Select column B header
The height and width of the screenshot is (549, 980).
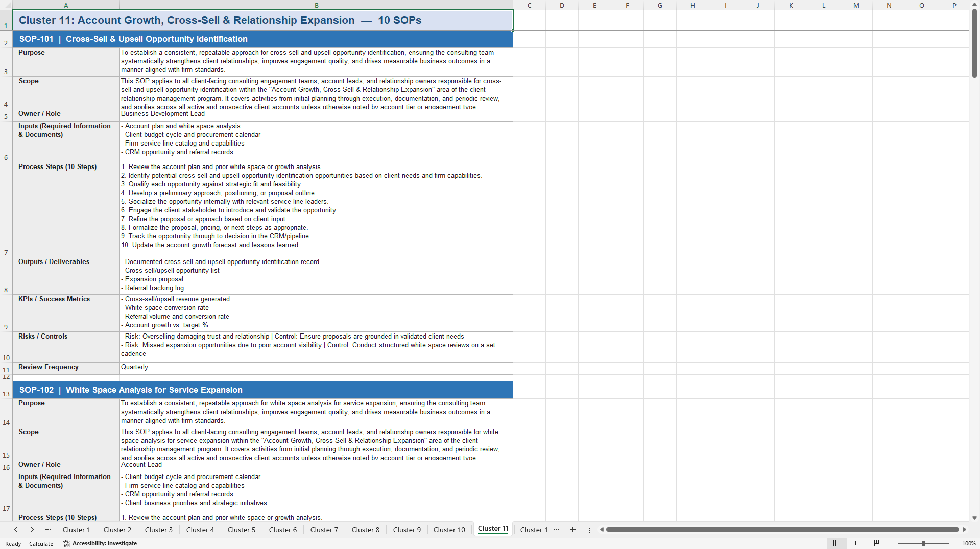click(x=317, y=5)
